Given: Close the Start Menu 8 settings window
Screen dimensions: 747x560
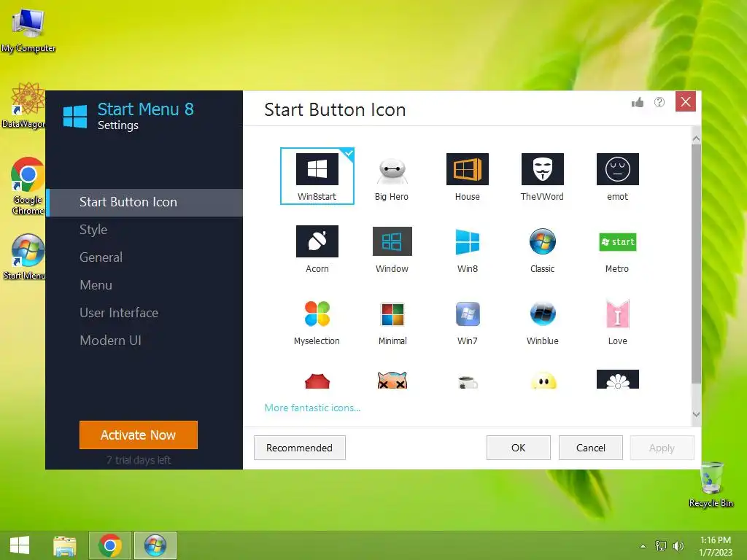Looking at the screenshot, I should 686,102.
